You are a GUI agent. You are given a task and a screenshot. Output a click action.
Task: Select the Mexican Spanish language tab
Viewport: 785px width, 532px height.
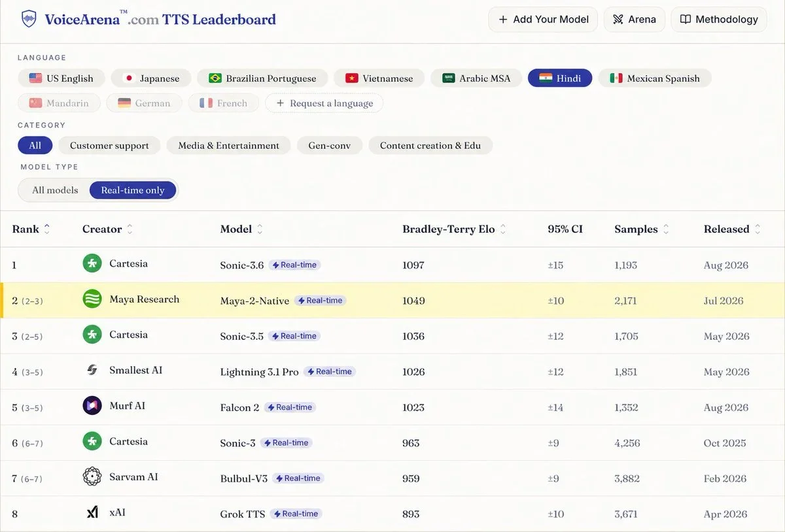pyautogui.click(x=655, y=78)
